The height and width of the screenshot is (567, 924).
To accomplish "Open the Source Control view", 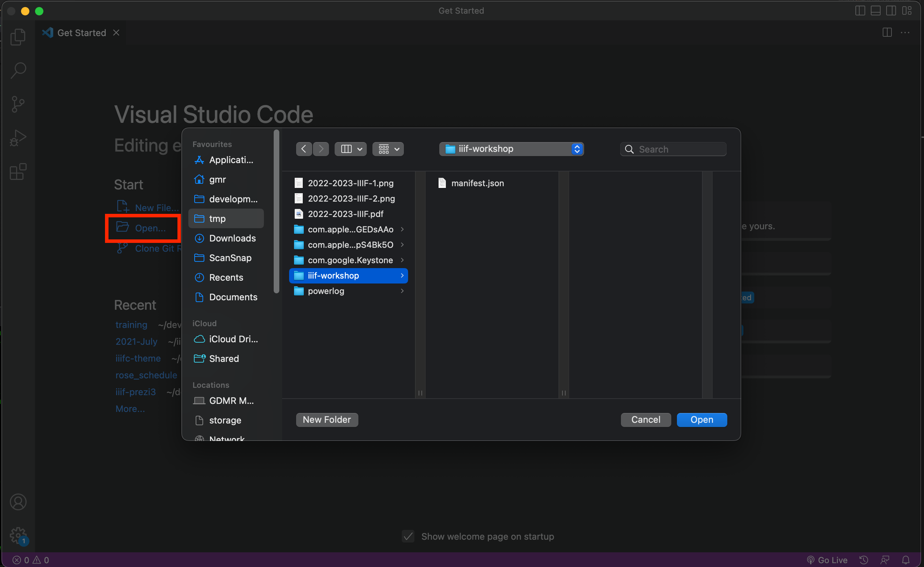I will (18, 104).
